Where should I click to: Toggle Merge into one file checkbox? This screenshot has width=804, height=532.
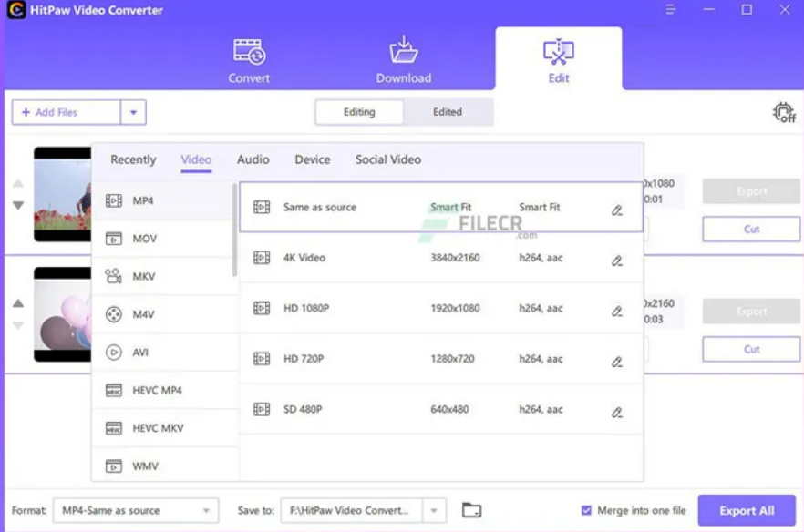click(x=586, y=511)
